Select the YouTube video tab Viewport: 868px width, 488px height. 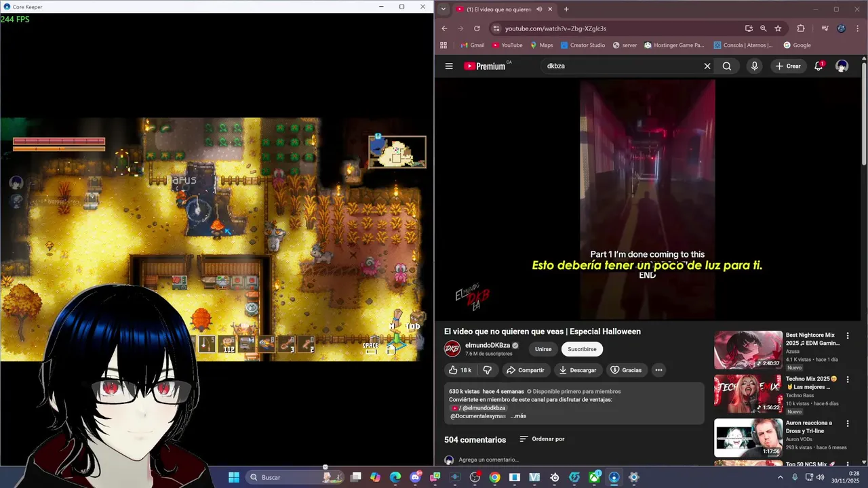pyautogui.click(x=503, y=9)
